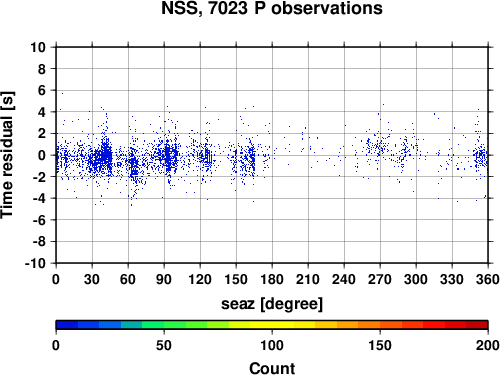
Task: Click the y-axis tick label '-10'
Action: click(x=35, y=263)
